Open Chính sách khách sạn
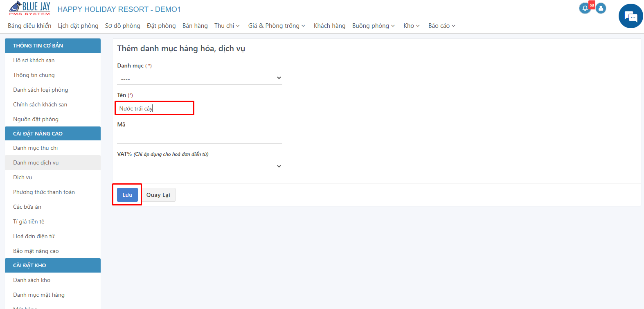The height and width of the screenshot is (309, 644). (x=53, y=104)
